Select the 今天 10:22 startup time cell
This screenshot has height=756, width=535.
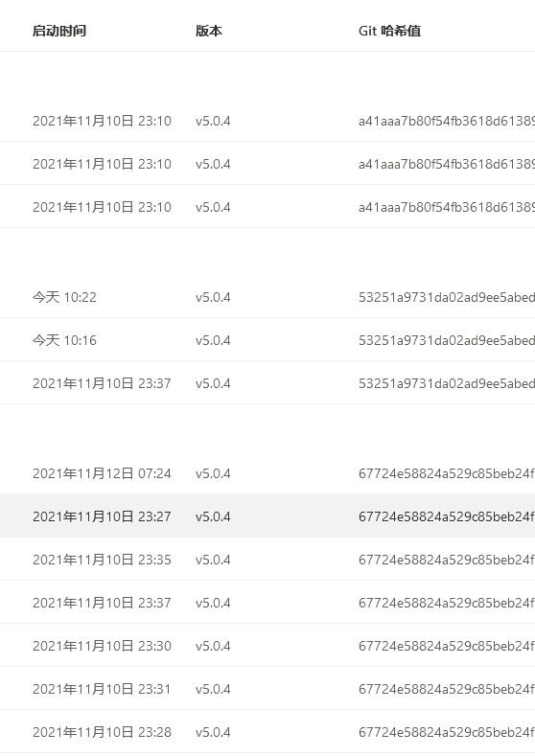click(x=64, y=297)
